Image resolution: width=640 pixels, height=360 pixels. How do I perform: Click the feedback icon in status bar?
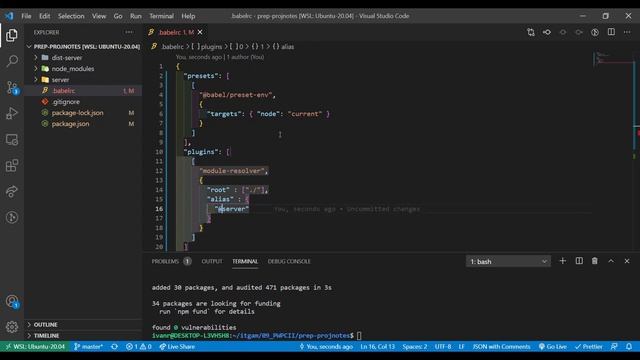[614, 347]
